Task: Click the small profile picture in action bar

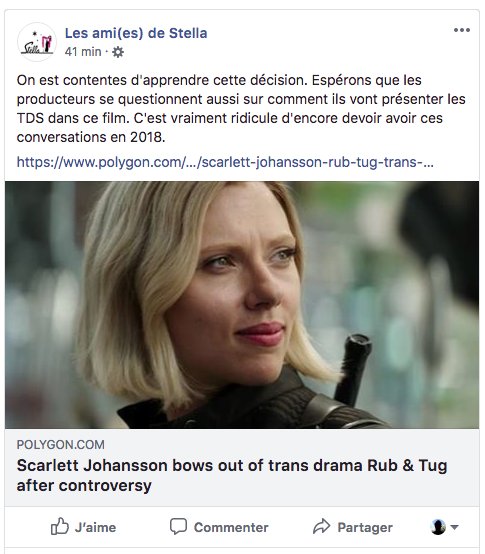Action: (x=438, y=527)
